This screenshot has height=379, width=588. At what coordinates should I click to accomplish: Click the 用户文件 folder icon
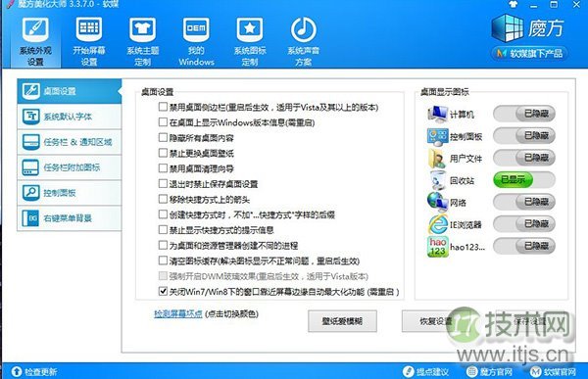pos(437,159)
